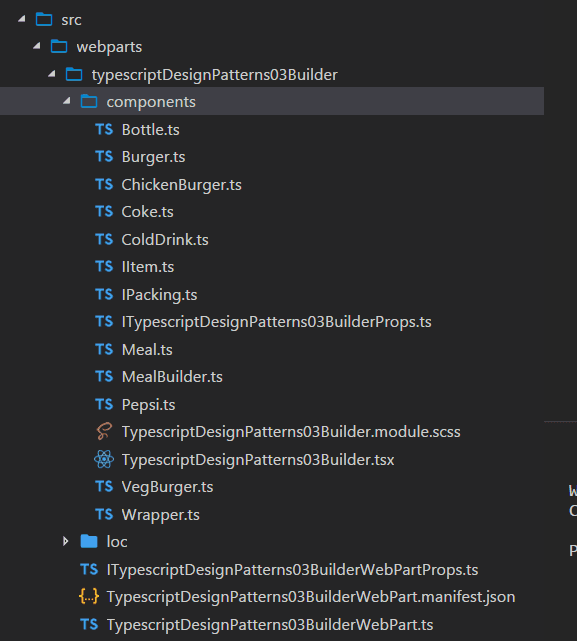Select the ColdDrink.ts file

click(x=165, y=240)
